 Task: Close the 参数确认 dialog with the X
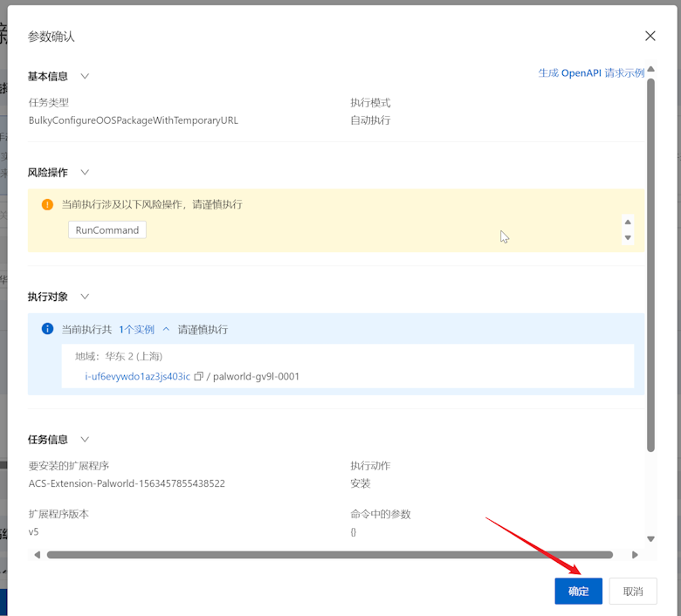650,36
